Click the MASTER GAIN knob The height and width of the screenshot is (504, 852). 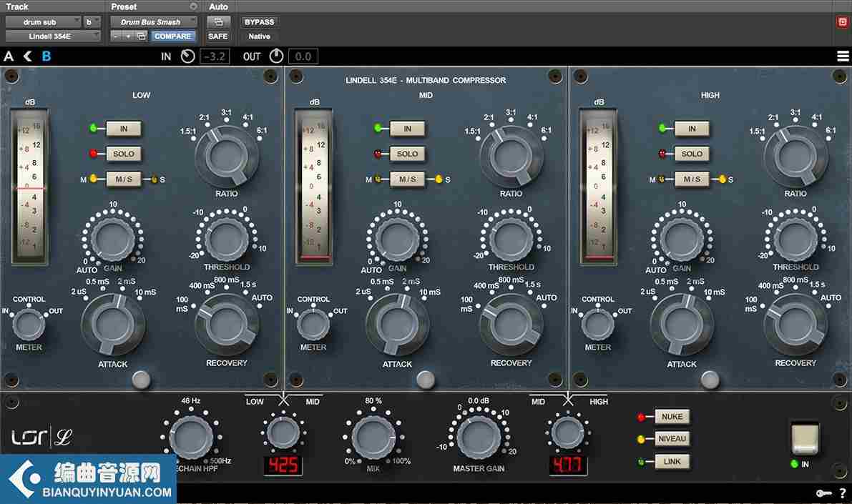[x=479, y=437]
